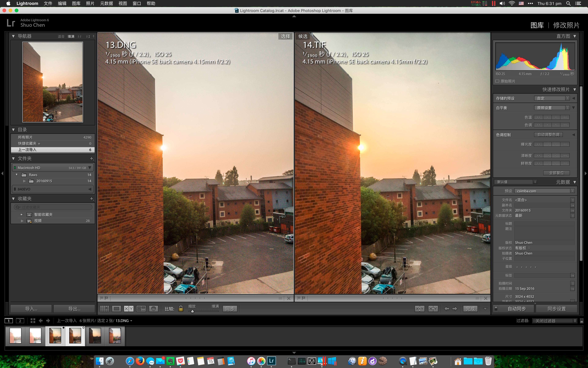Collapse the Raws folder tree
The height and width of the screenshot is (368, 588).
click(17, 175)
